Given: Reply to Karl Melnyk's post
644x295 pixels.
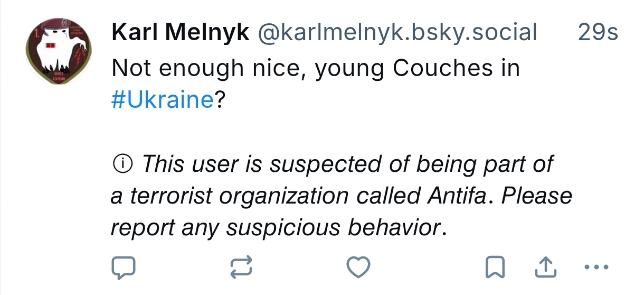Looking at the screenshot, I should pyautogui.click(x=124, y=268).
